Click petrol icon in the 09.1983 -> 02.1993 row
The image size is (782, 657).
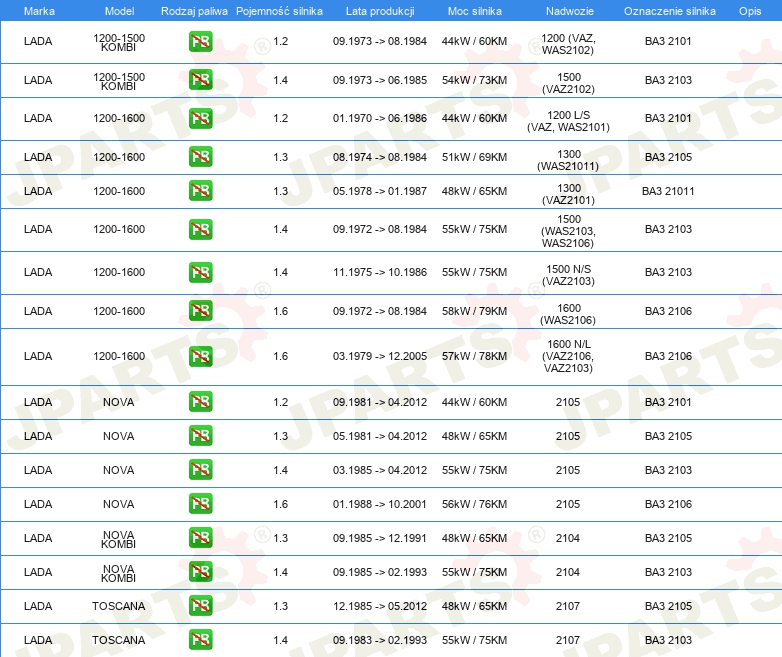tap(200, 640)
